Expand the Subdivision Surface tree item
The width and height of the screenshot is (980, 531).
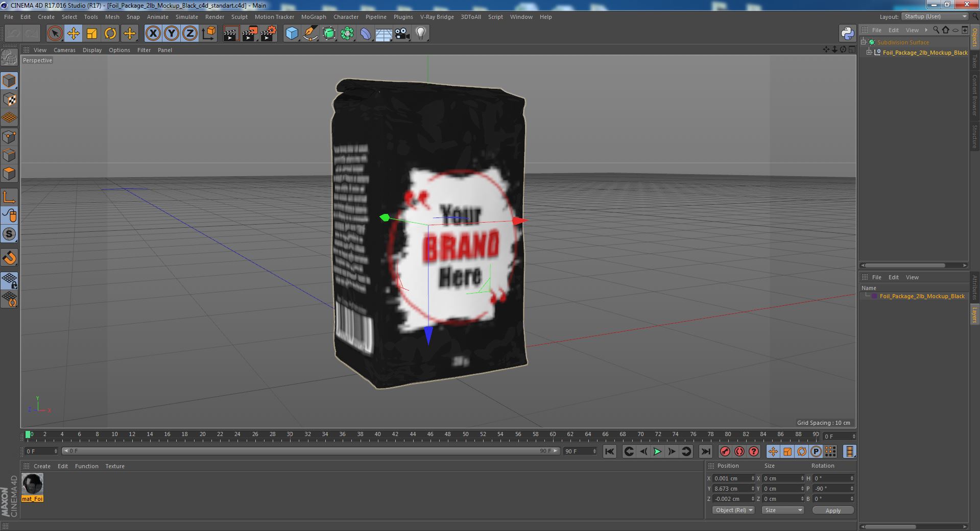pos(864,42)
